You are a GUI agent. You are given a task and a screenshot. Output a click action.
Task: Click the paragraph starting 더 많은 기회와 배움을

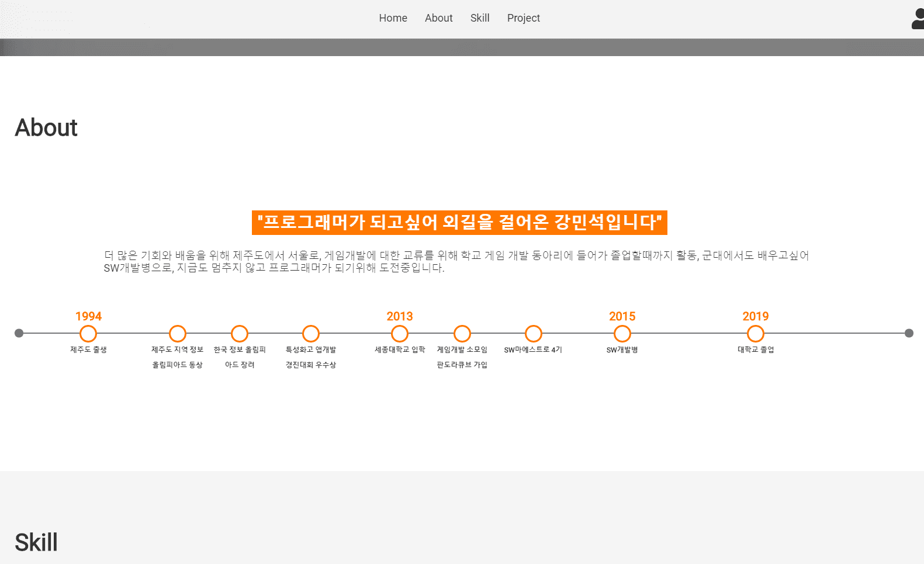click(456, 262)
